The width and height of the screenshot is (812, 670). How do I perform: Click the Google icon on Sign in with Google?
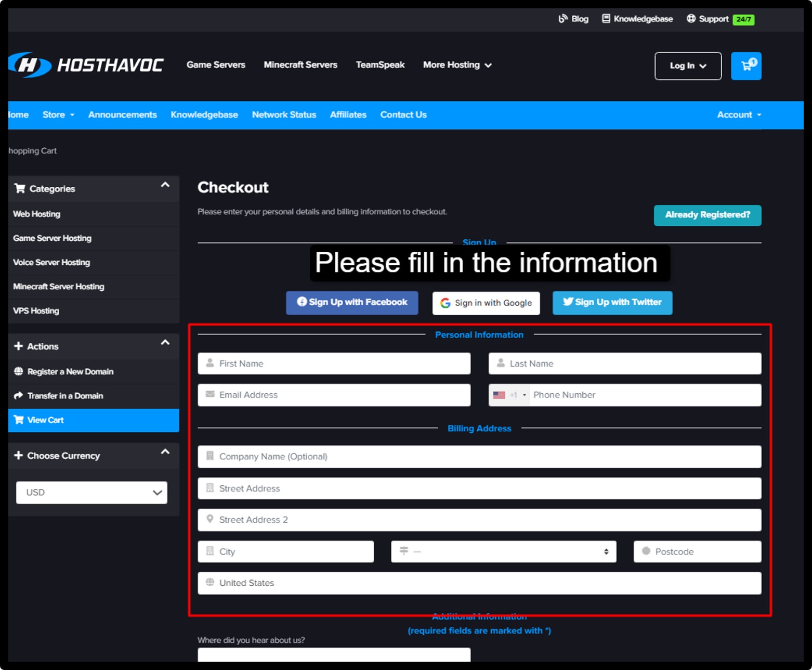[x=446, y=303]
